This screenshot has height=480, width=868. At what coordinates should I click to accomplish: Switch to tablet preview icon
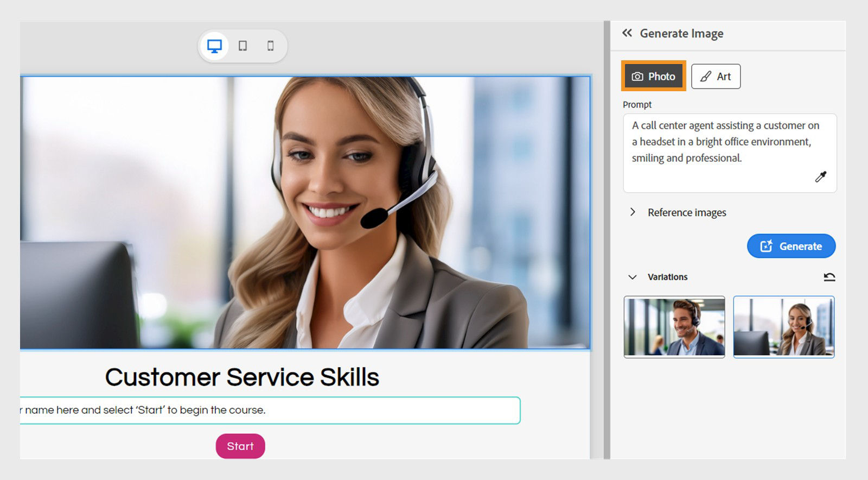242,46
